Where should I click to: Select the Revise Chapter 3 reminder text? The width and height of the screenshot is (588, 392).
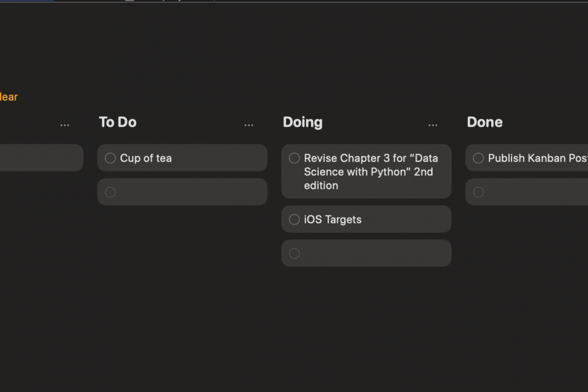click(x=371, y=171)
